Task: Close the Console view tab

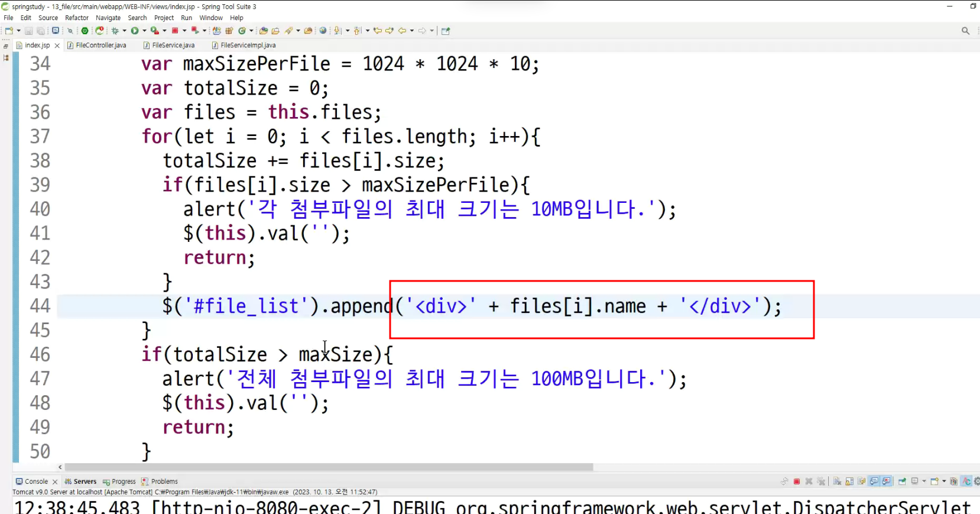Action: [55, 482]
